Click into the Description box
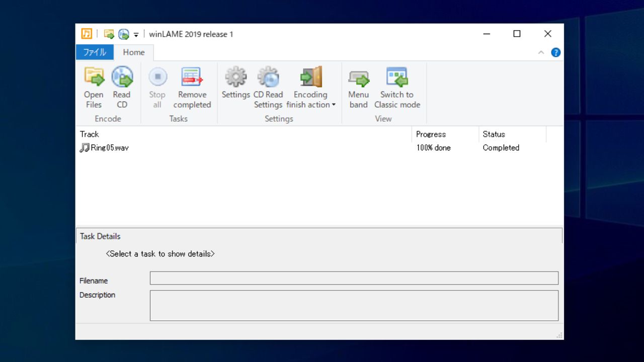This screenshot has width=644, height=362. (354, 305)
